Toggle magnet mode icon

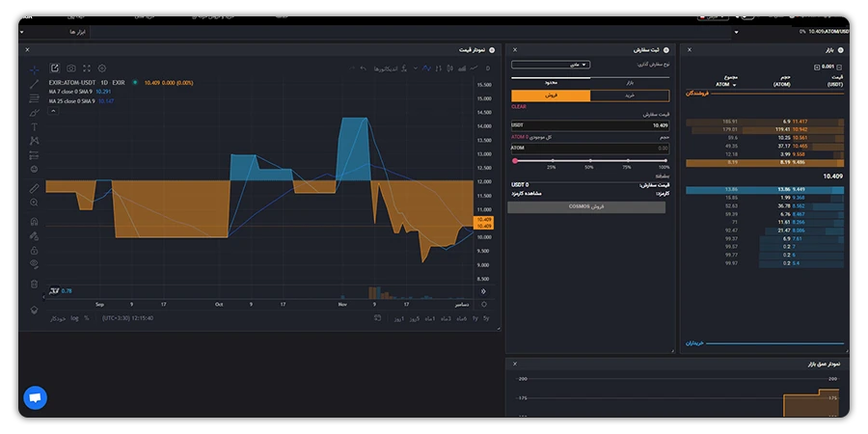pyautogui.click(x=35, y=222)
